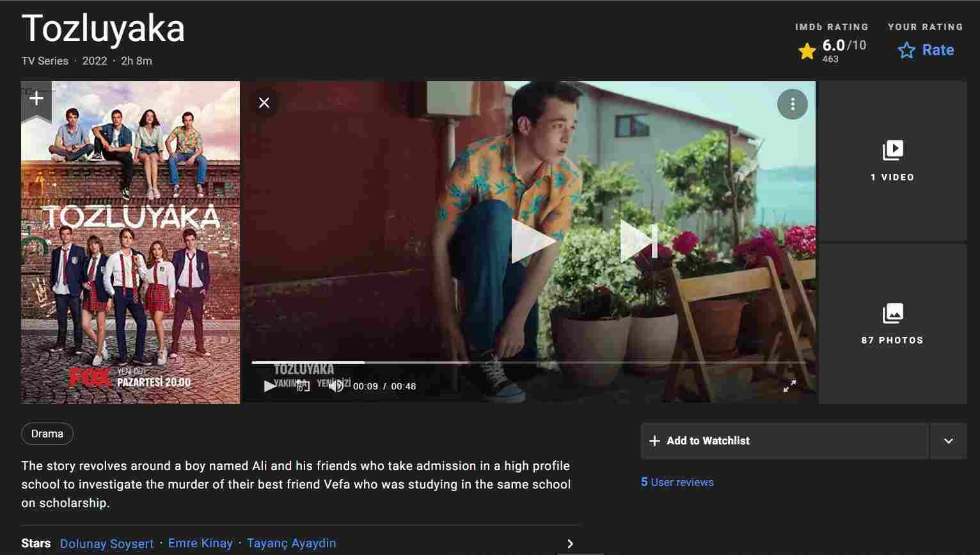
Task: Open the 1 Video gallery
Action: click(x=892, y=160)
